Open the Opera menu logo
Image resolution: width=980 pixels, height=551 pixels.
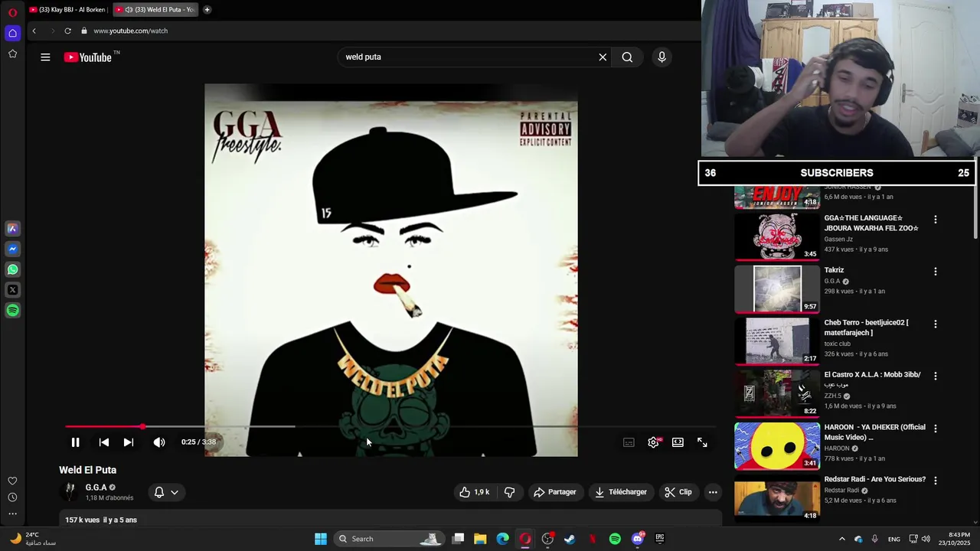[x=12, y=12]
